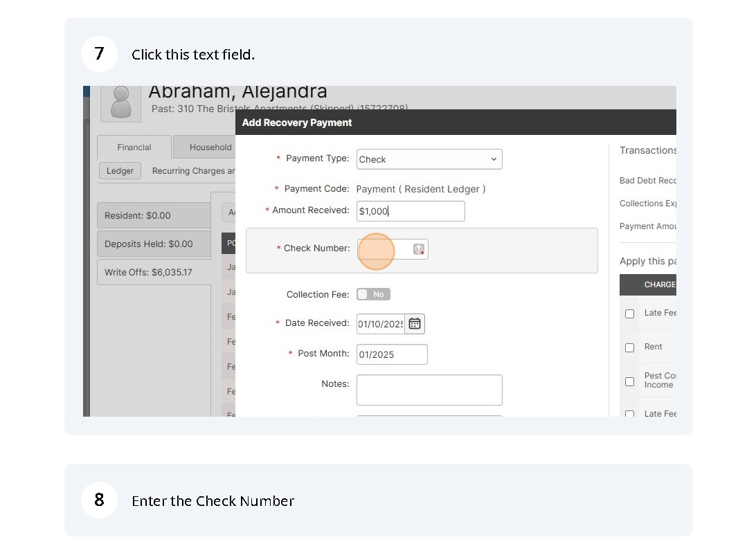Open the Ledger sub-tab
Viewport: 756px width, 553px height.
tap(120, 171)
